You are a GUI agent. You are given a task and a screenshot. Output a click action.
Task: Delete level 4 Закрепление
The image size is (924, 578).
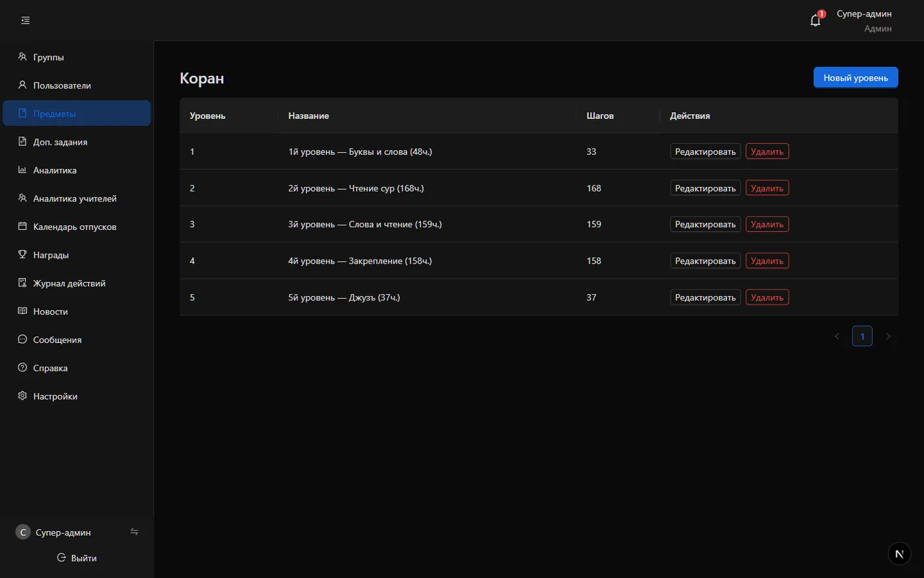pyautogui.click(x=767, y=260)
